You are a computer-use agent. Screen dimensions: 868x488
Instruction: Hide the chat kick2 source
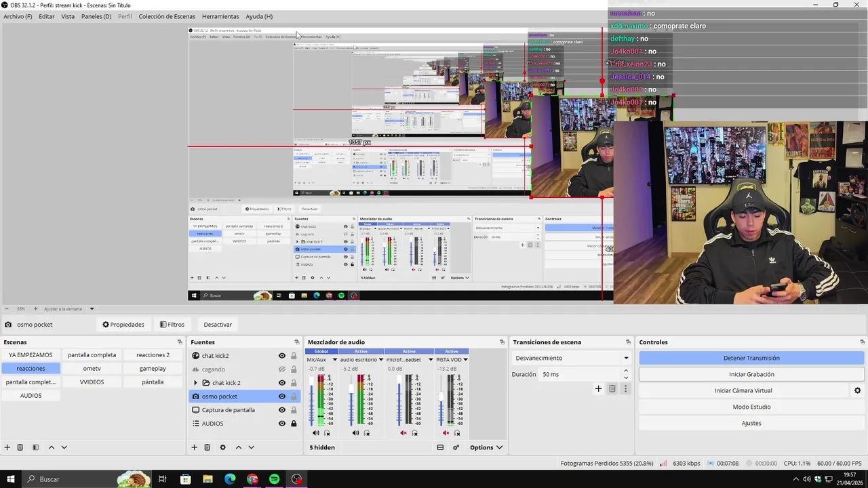coord(282,356)
